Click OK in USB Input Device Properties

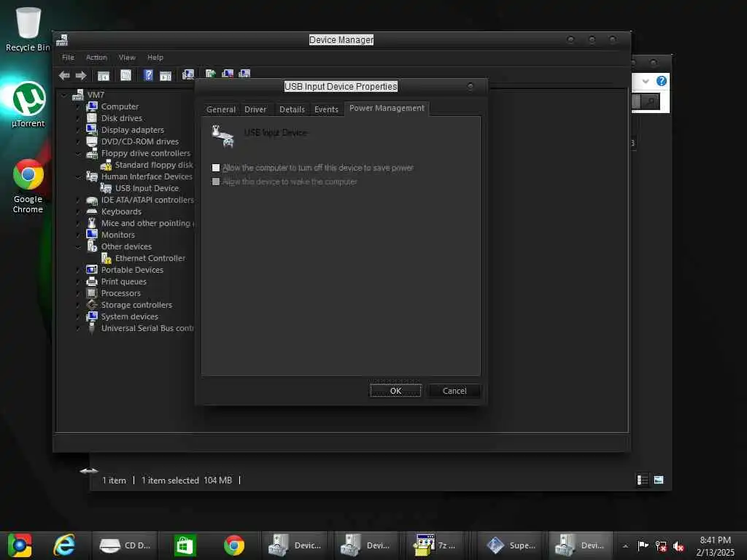395,391
